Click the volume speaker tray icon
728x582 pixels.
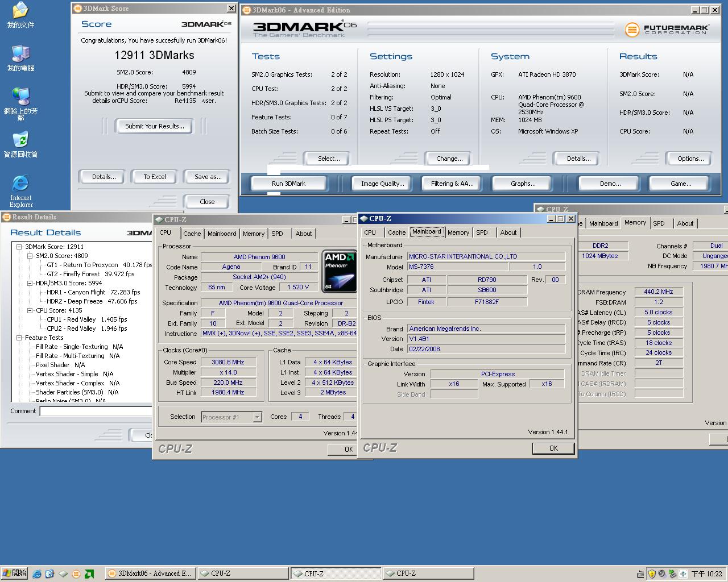pos(662,574)
